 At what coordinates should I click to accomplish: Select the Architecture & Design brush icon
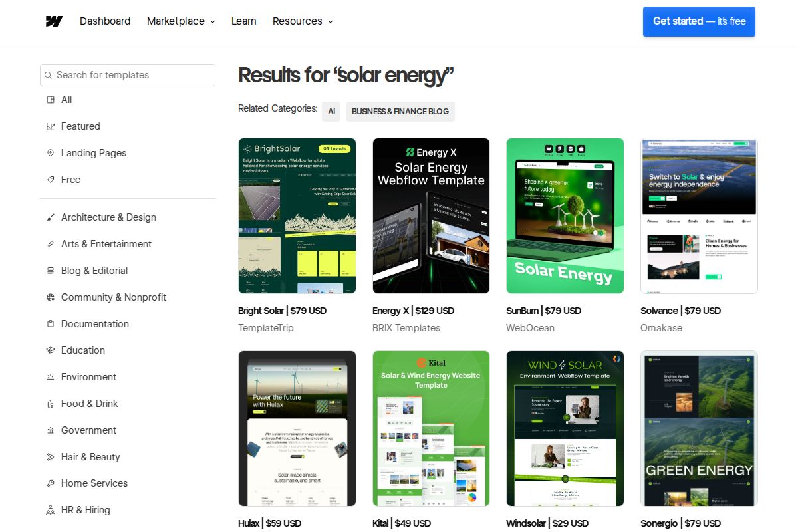pos(51,217)
